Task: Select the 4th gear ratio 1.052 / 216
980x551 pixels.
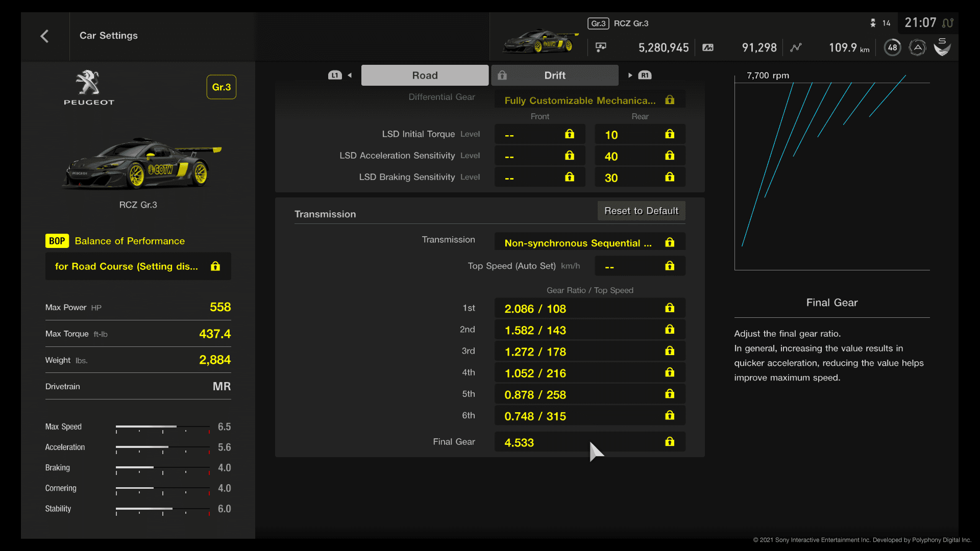Action: pos(590,372)
